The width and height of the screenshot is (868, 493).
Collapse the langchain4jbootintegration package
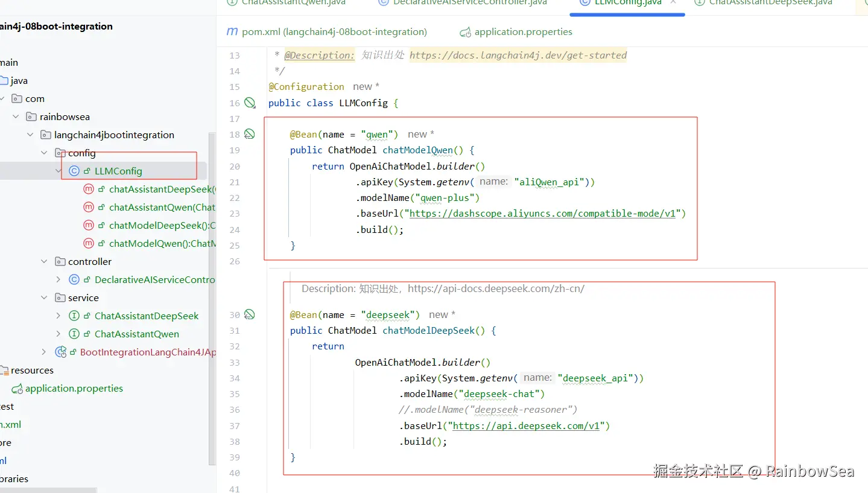tap(30, 135)
